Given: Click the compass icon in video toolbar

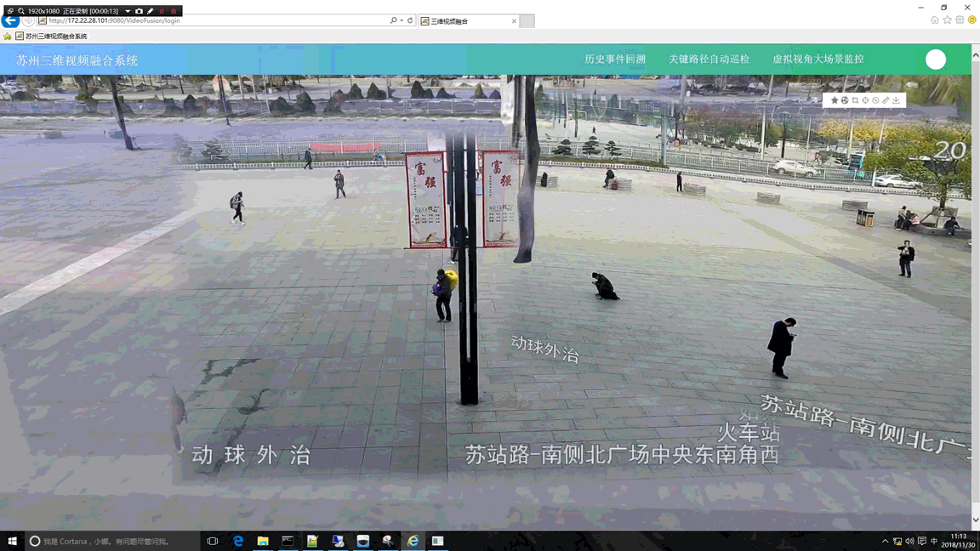Looking at the screenshot, I should pos(875,100).
